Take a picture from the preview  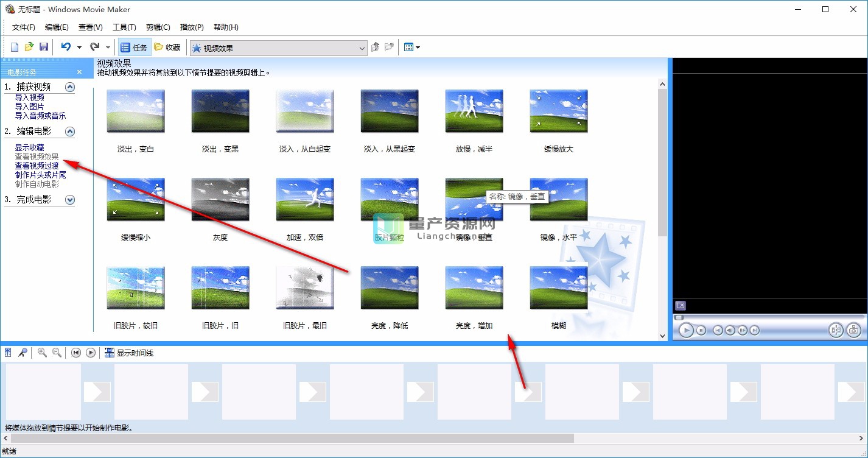click(x=854, y=330)
